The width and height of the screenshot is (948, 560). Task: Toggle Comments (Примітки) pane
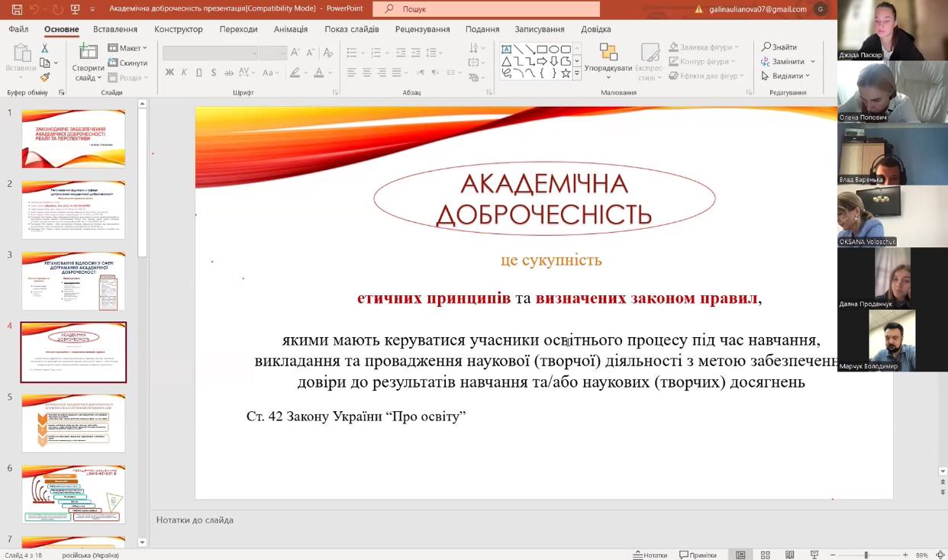[698, 555]
